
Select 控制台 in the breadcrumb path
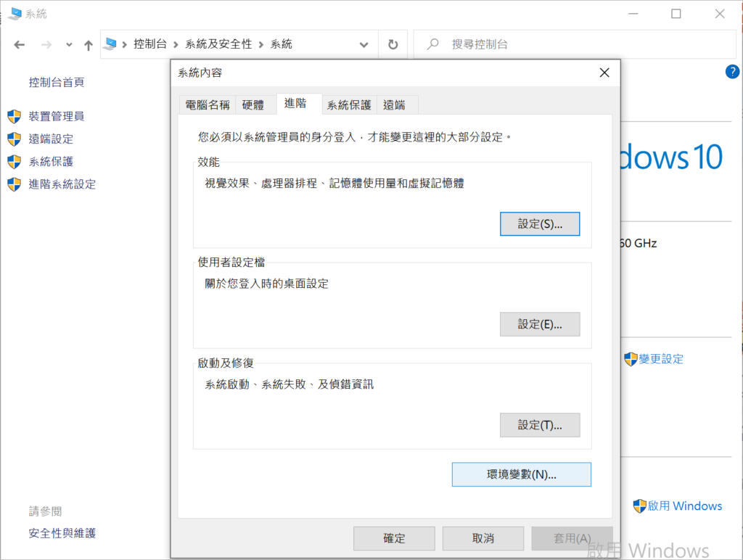pos(150,44)
